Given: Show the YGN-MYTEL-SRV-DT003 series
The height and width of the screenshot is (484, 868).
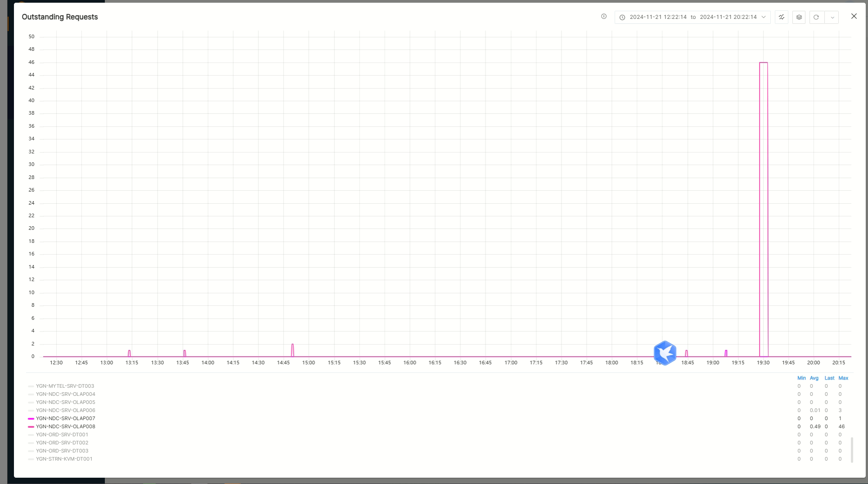Looking at the screenshot, I should point(65,386).
